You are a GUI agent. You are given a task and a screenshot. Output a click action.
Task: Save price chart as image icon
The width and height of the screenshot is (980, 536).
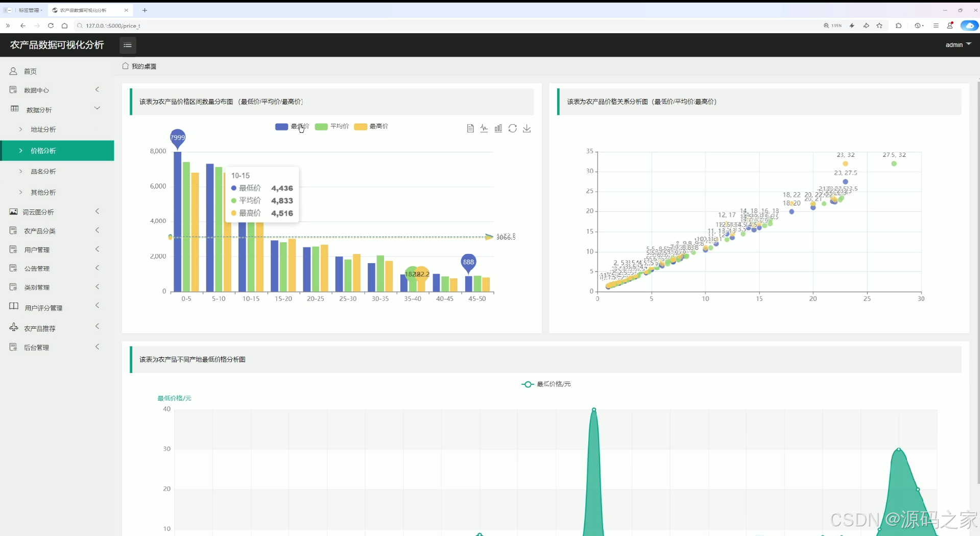(x=527, y=128)
